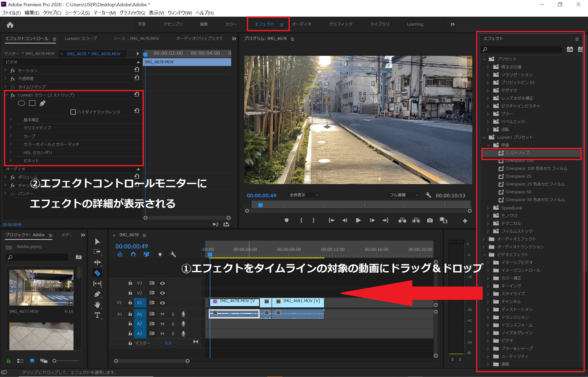Toggle Comparison View button
This screenshot has height=377, width=588.
(443, 220)
